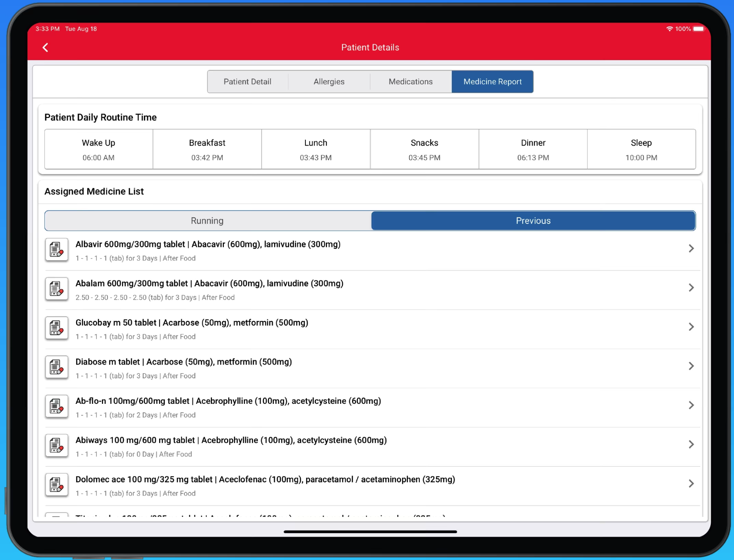The height and width of the screenshot is (560, 734).
Task: Select the Snacks 03:45 PM cell
Action: (x=425, y=149)
